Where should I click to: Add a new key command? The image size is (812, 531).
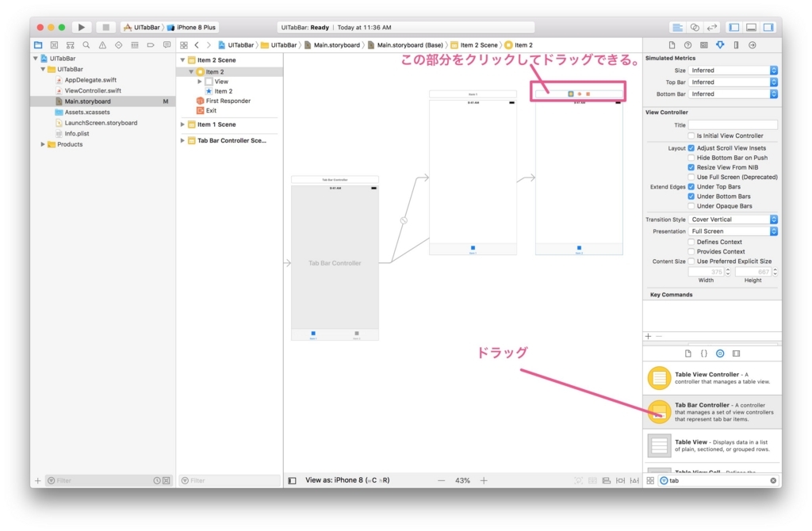pyautogui.click(x=649, y=336)
